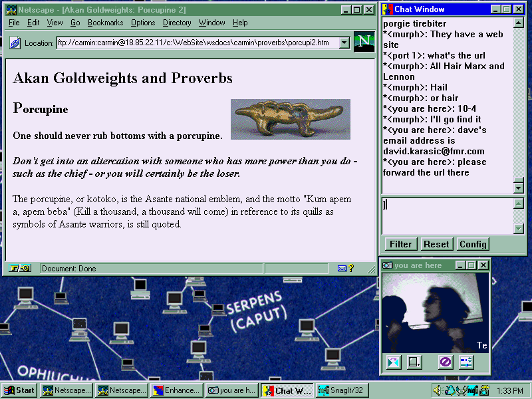Click the Reset button in Chat Window

coord(436,244)
